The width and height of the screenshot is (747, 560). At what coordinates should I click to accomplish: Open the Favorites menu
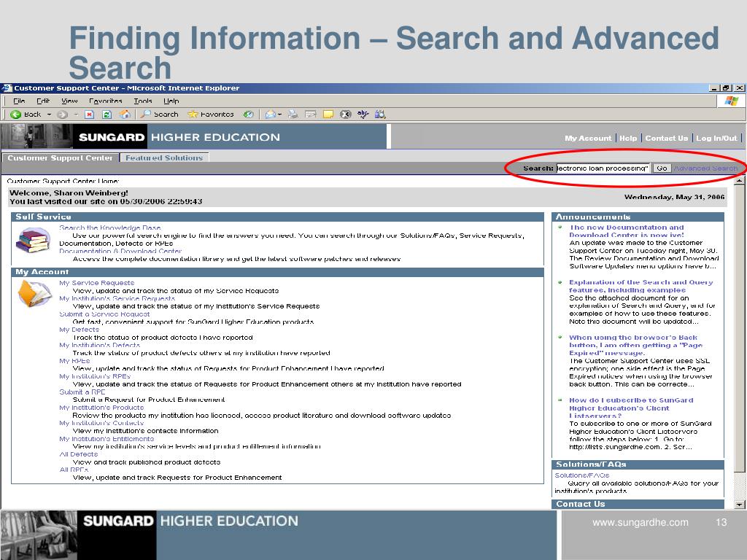[x=106, y=101]
